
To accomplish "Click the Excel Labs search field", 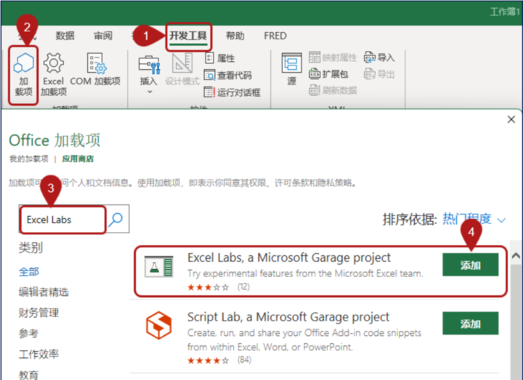I will (x=63, y=220).
